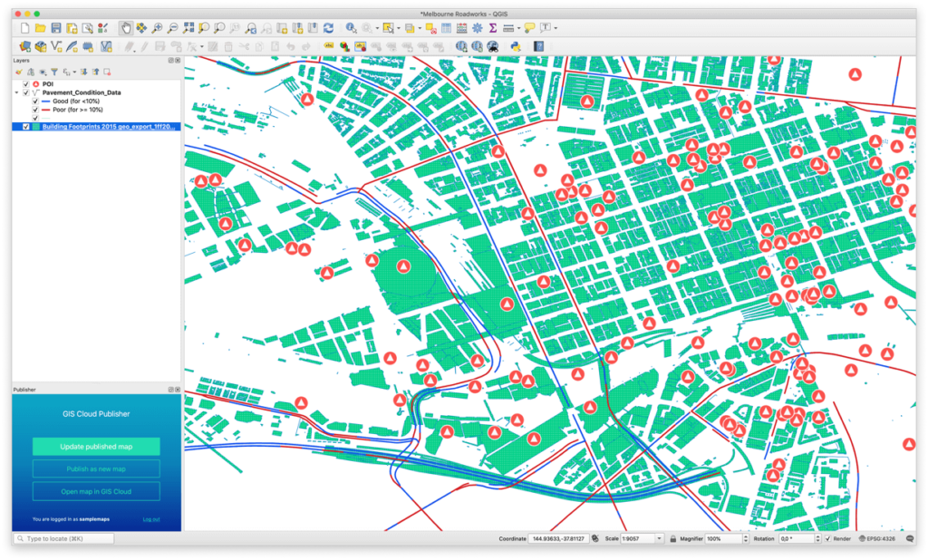
Task: Click the Coordinate input field
Action: [x=558, y=538]
